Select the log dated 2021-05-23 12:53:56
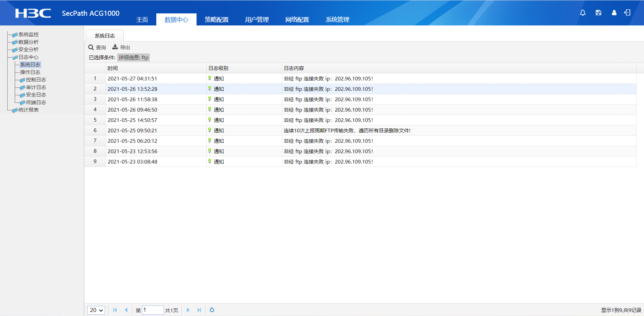 360,151
